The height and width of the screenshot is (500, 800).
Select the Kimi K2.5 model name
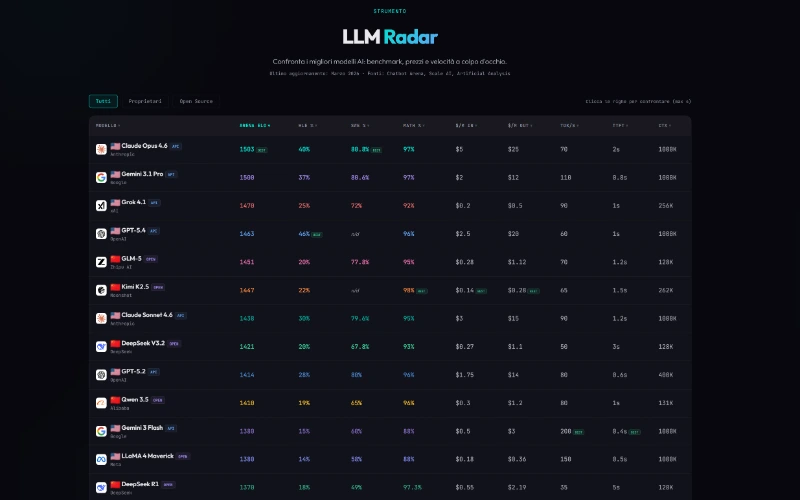pos(135,287)
